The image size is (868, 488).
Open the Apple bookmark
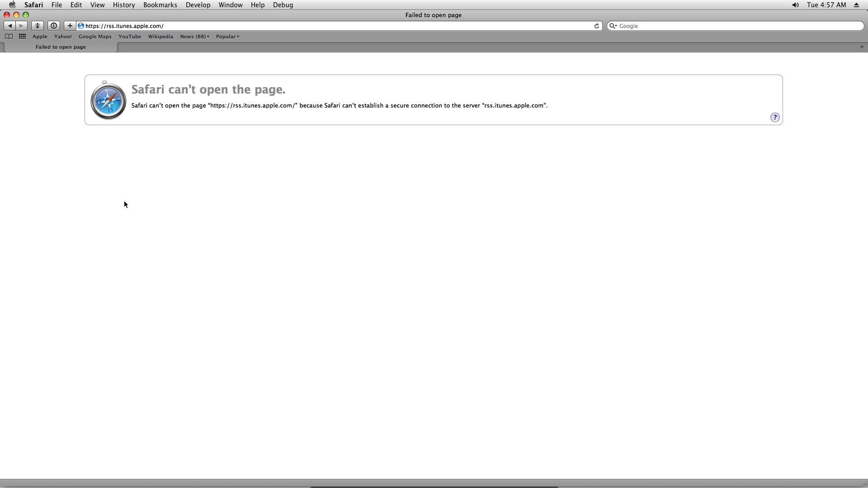click(x=40, y=37)
